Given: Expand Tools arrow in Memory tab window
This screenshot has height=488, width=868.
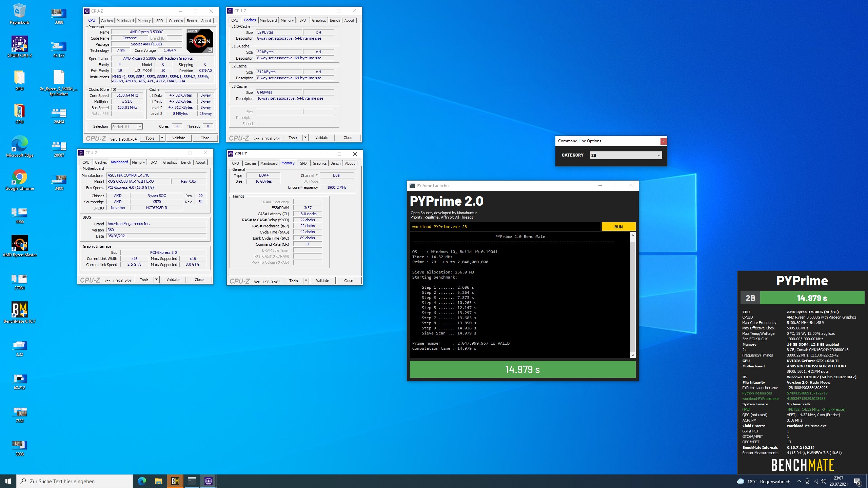Looking at the screenshot, I should coord(306,281).
